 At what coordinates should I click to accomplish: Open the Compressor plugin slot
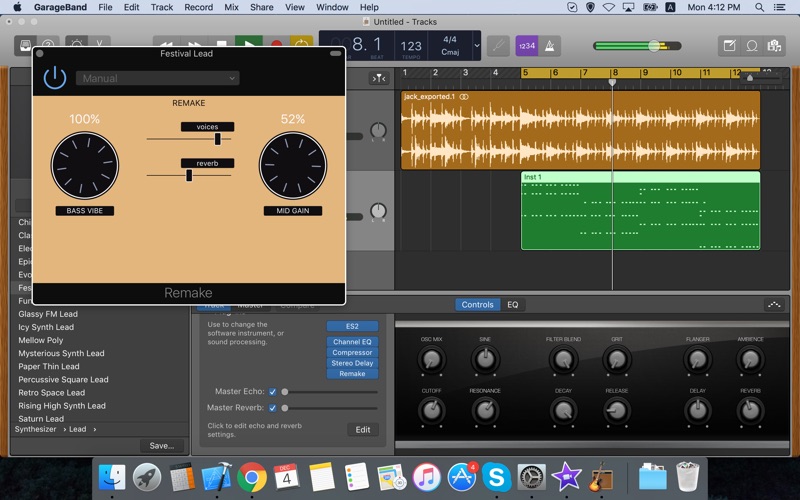[x=352, y=352]
